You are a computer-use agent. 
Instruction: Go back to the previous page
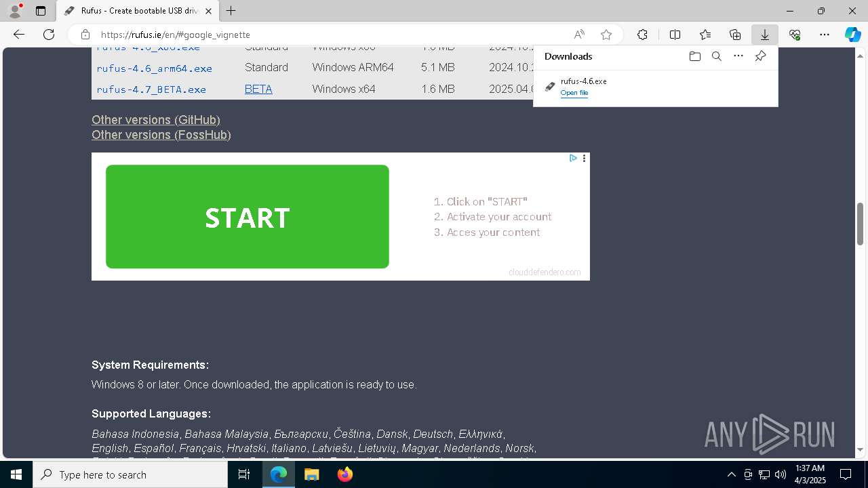[19, 35]
